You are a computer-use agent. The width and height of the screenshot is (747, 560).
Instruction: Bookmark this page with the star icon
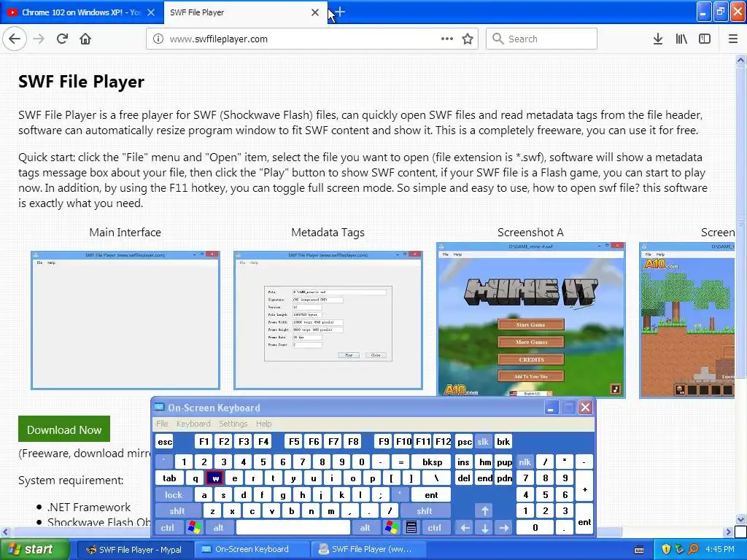point(468,39)
